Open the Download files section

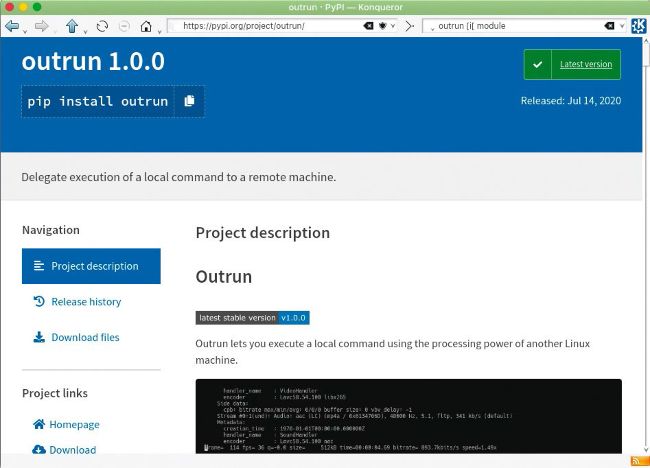point(85,338)
